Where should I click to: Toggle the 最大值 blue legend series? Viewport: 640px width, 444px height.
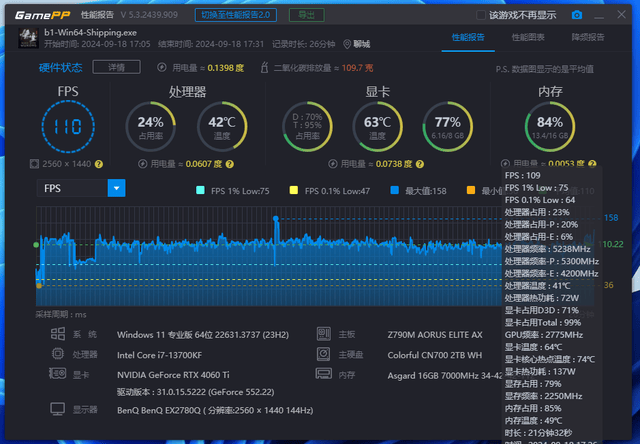[394, 189]
